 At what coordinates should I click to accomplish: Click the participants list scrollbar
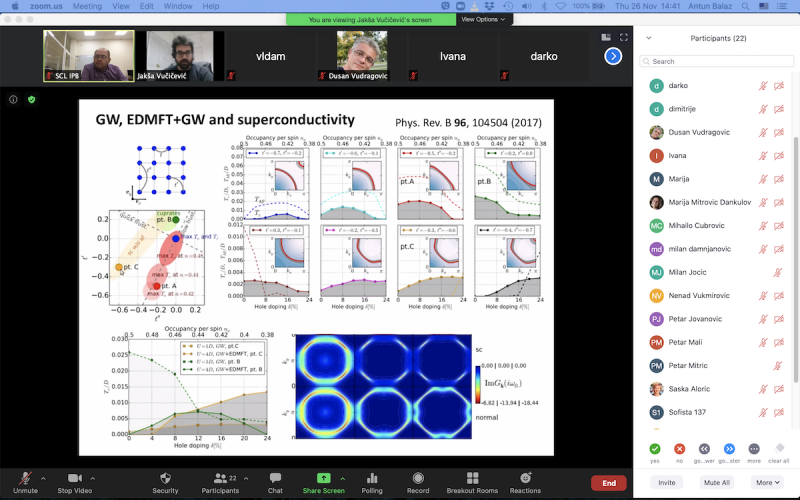(x=795, y=259)
